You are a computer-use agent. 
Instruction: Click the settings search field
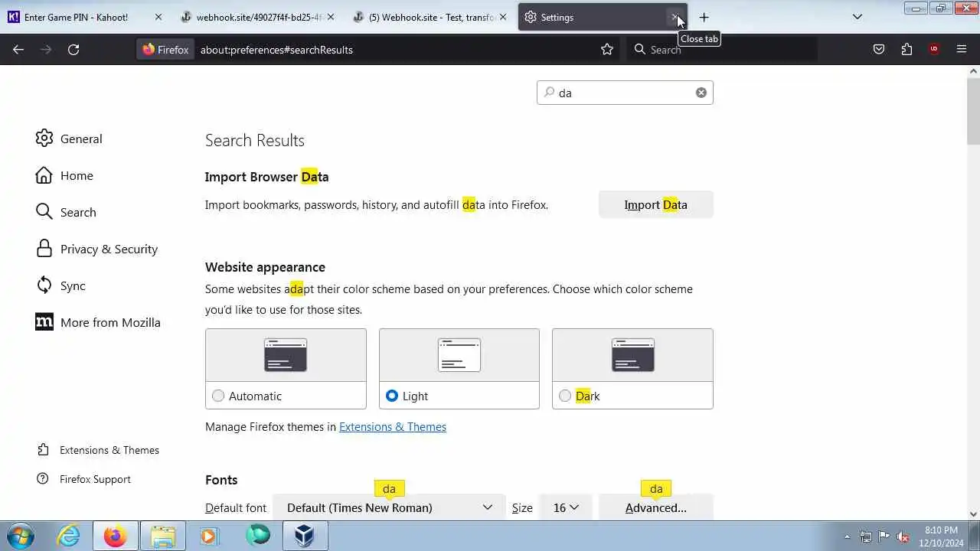[x=625, y=93]
